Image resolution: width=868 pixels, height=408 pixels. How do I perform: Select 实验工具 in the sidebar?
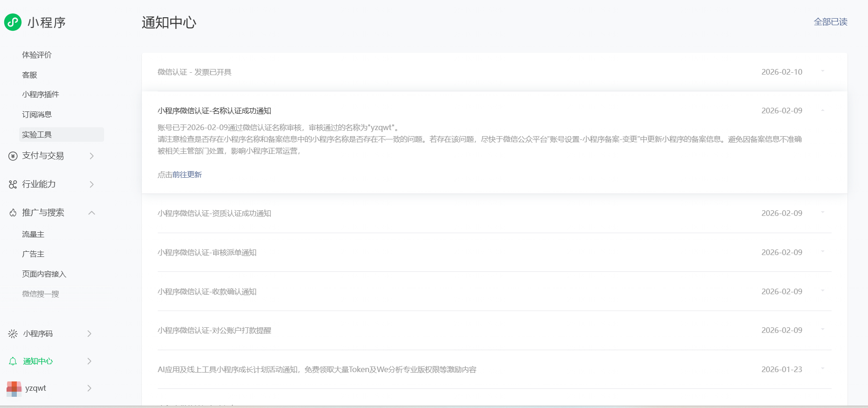tap(61, 134)
